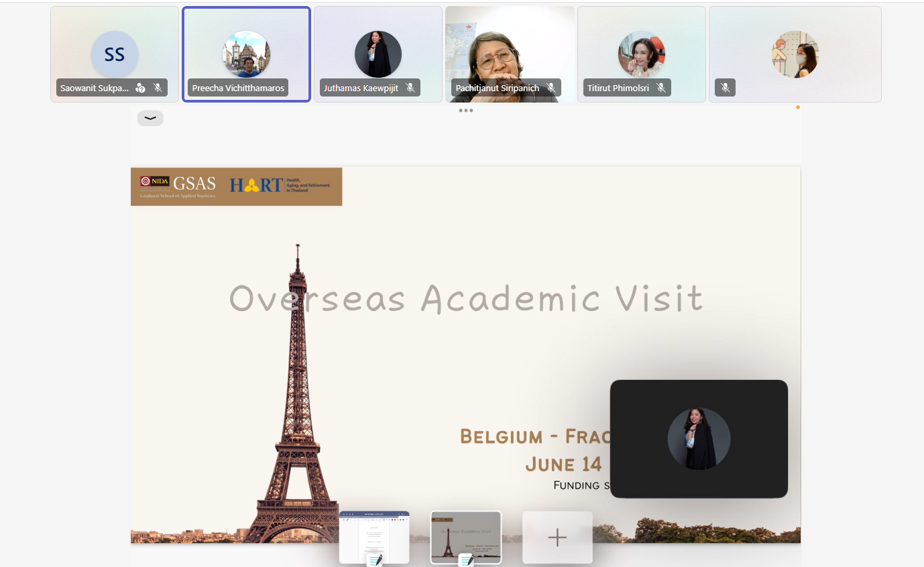Screen dimensions: 924x567
Task: Switch to the document window thumbnail
Action: [x=374, y=537]
